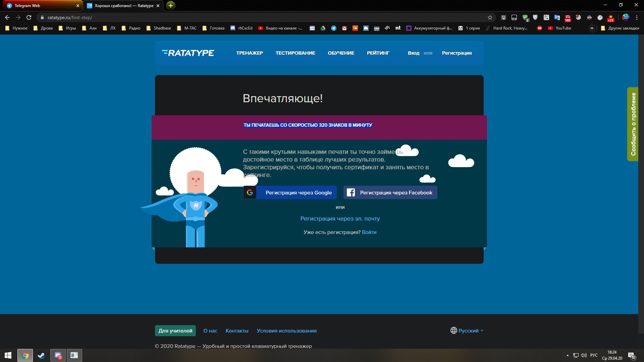The image size is (644, 362).
Task: Open the Windows Start menu
Action: (8, 355)
